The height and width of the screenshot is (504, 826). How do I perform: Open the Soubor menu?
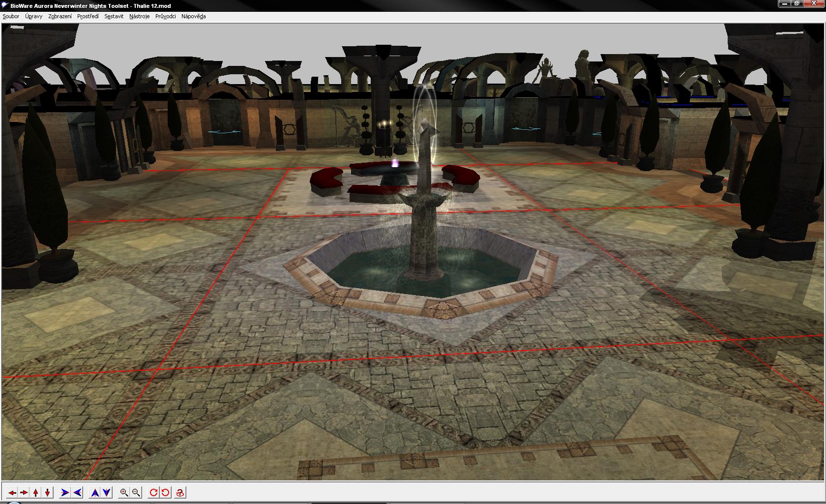click(x=11, y=16)
